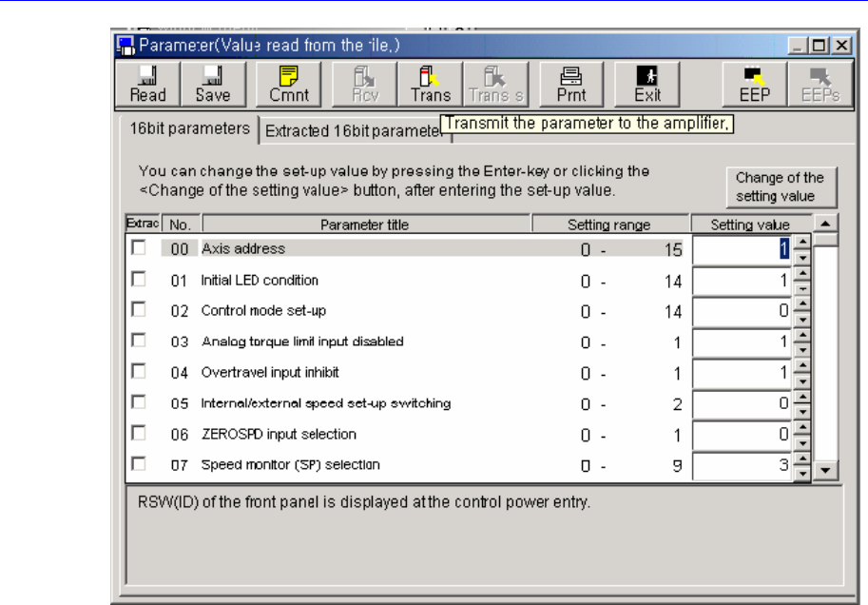Check extract box for Speed monitor (SP) selection
This screenshot has width=868, height=605.
point(139,463)
